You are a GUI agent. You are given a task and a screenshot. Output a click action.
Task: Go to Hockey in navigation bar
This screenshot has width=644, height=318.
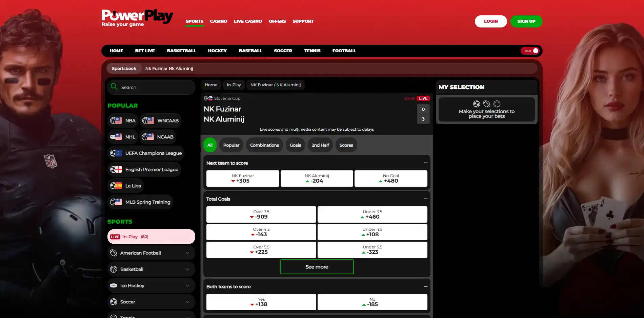217,51
